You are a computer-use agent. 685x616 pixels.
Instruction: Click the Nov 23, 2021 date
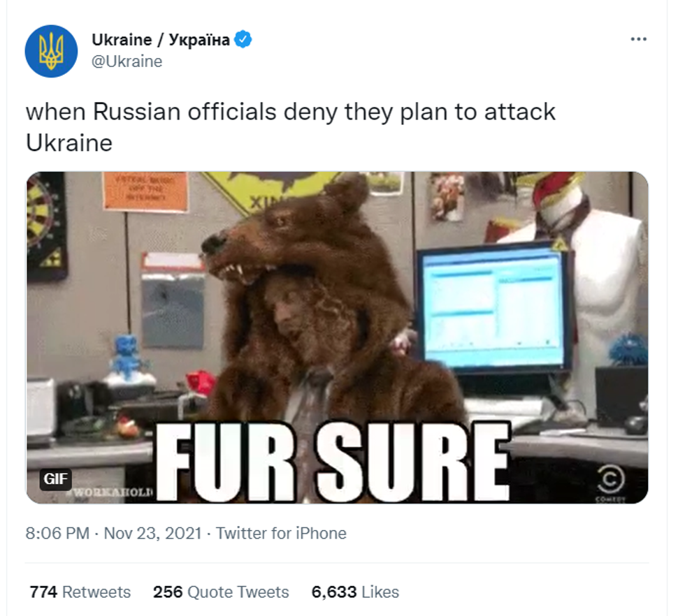[x=153, y=533]
